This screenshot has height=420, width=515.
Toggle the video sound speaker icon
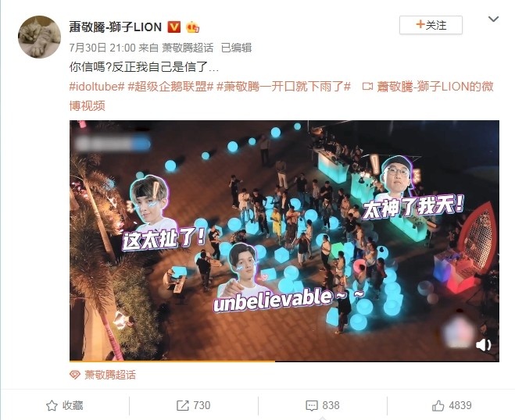pyautogui.click(x=484, y=345)
